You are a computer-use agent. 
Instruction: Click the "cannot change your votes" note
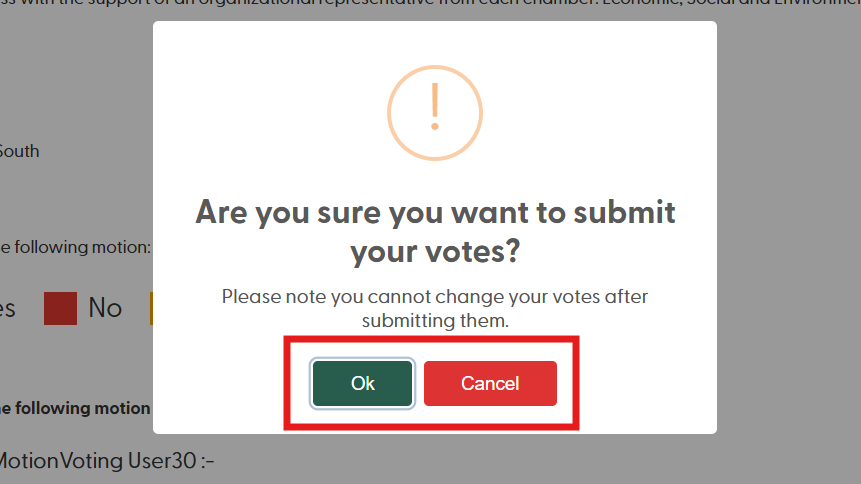[x=434, y=297]
